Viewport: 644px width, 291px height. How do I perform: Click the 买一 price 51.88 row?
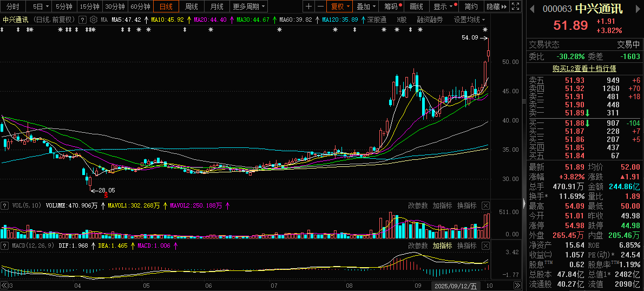[585, 124]
